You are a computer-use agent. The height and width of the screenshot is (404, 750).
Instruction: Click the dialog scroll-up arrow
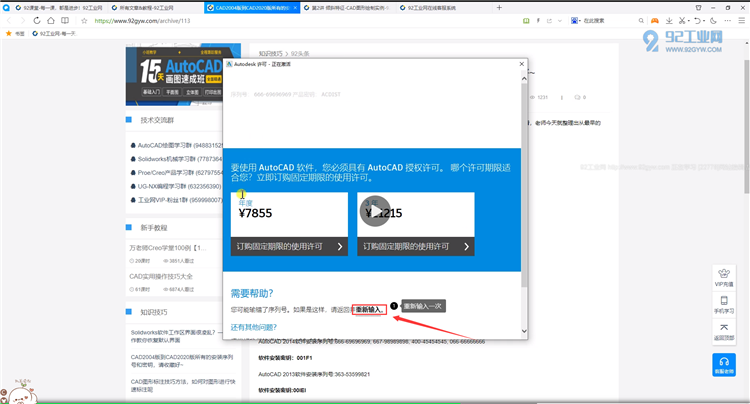[x=524, y=78]
